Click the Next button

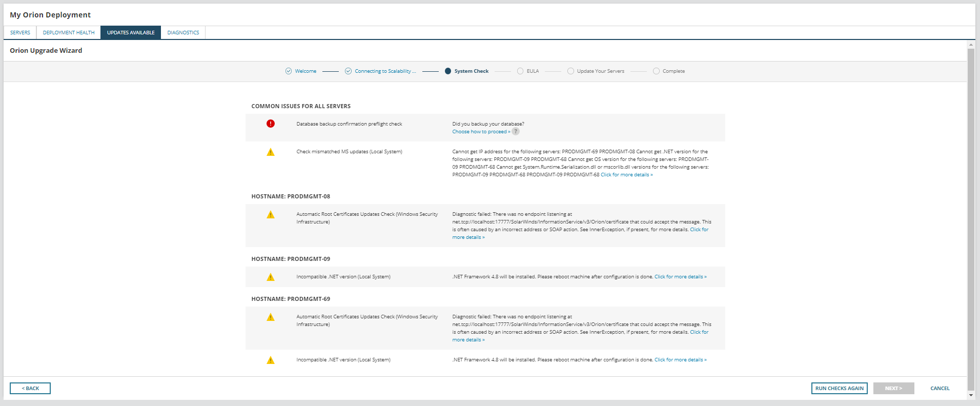coord(893,388)
